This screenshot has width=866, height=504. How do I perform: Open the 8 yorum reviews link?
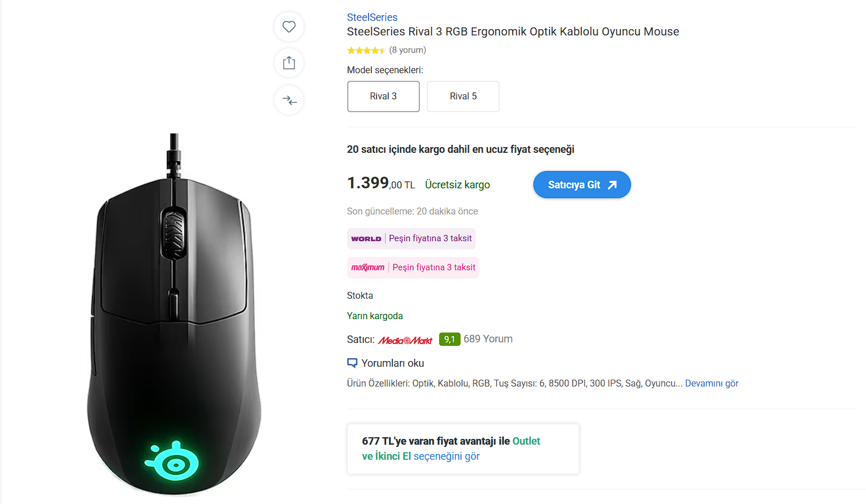tap(408, 50)
